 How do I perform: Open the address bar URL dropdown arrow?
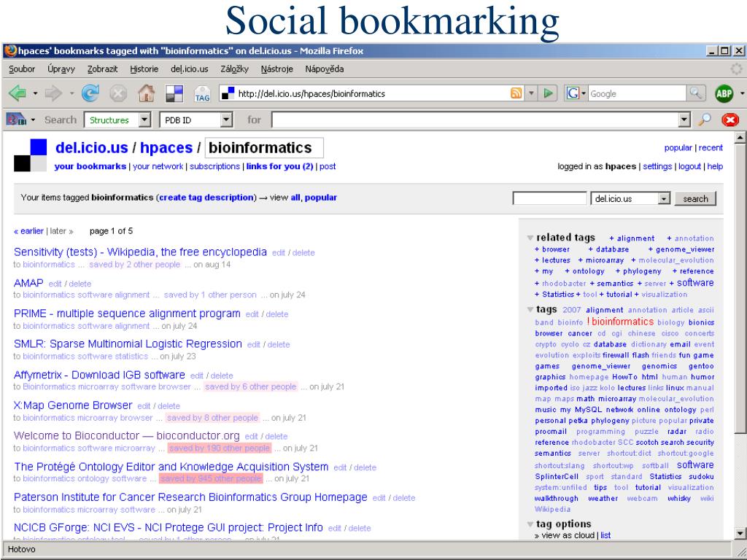pyautogui.click(x=531, y=93)
